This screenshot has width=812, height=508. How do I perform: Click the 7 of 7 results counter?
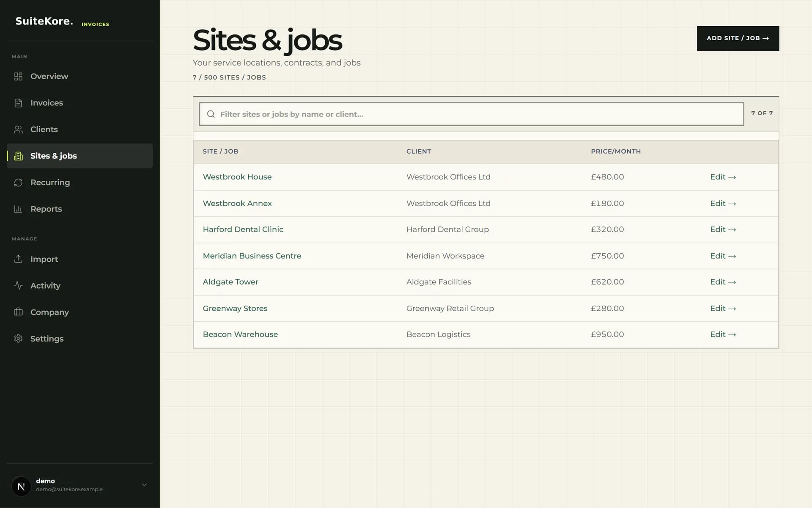762,113
